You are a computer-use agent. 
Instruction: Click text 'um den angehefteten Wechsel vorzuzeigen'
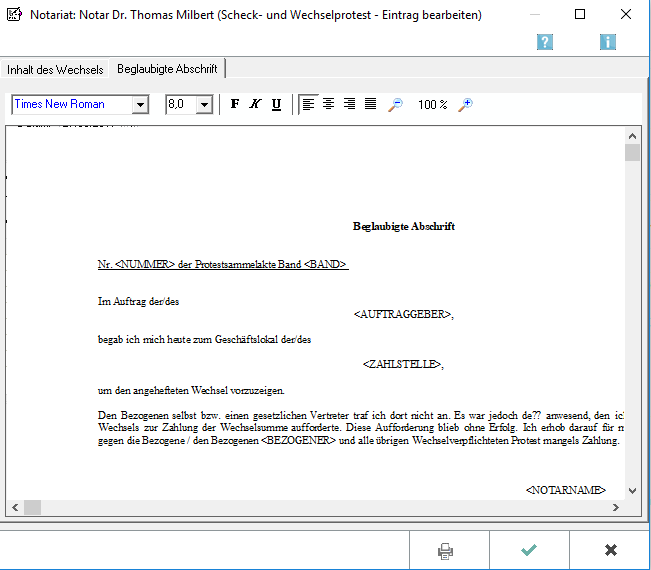[191, 391]
